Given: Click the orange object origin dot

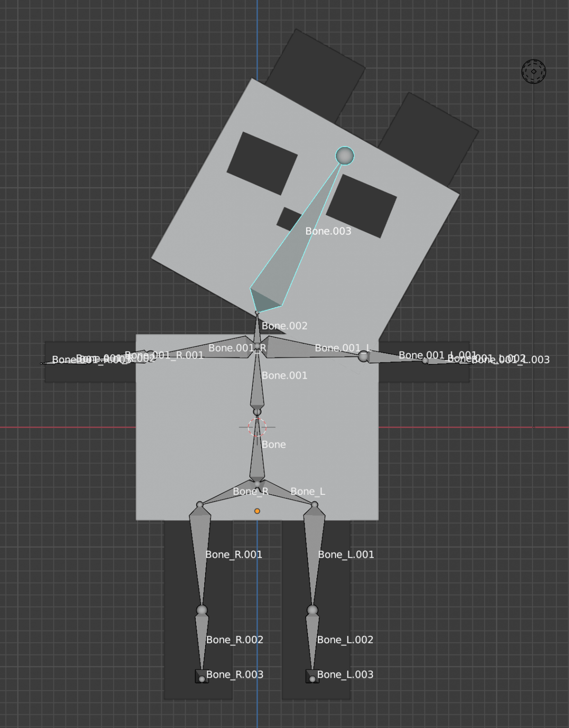Looking at the screenshot, I should coord(257,510).
